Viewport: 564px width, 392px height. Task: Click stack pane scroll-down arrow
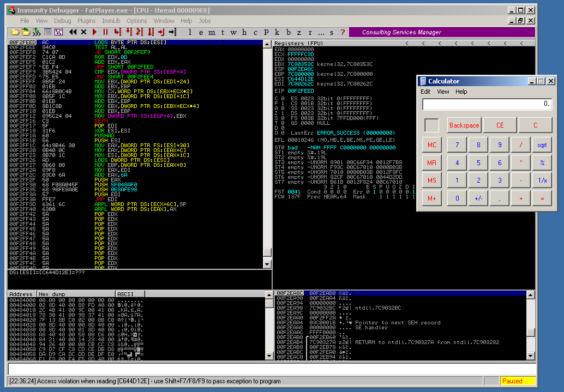pos(531,356)
